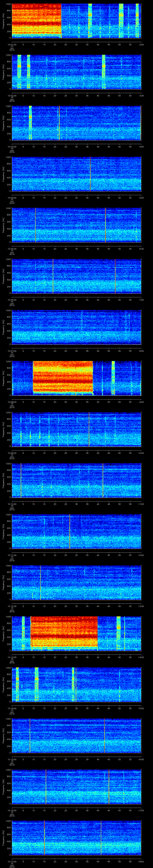Image resolution: width=153 pixels, height=868 pixels.
Task: Click the vertical spike in the 10:11:00 panel
Action: (70, 531)
